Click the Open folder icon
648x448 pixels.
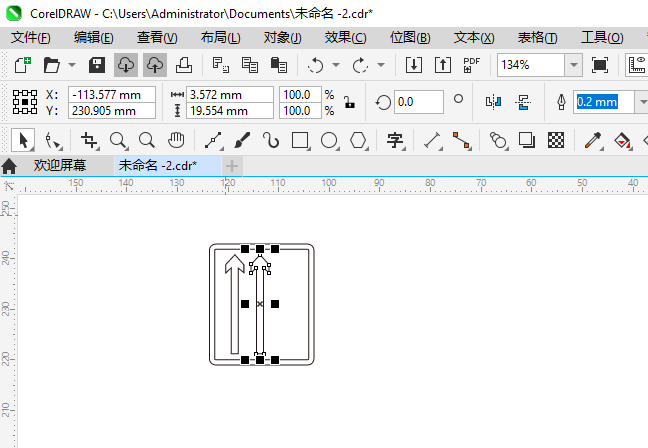click(52, 65)
